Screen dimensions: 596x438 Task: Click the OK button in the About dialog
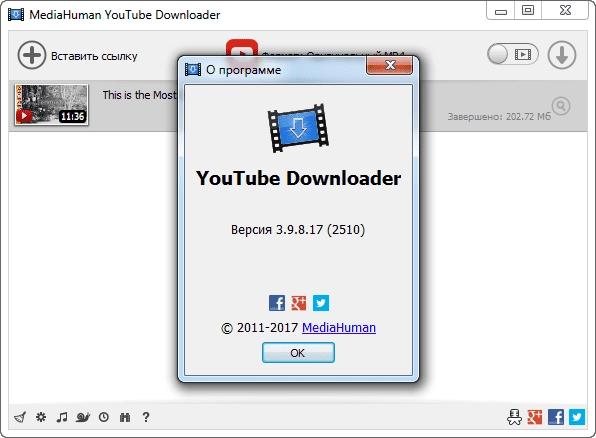[x=298, y=353]
